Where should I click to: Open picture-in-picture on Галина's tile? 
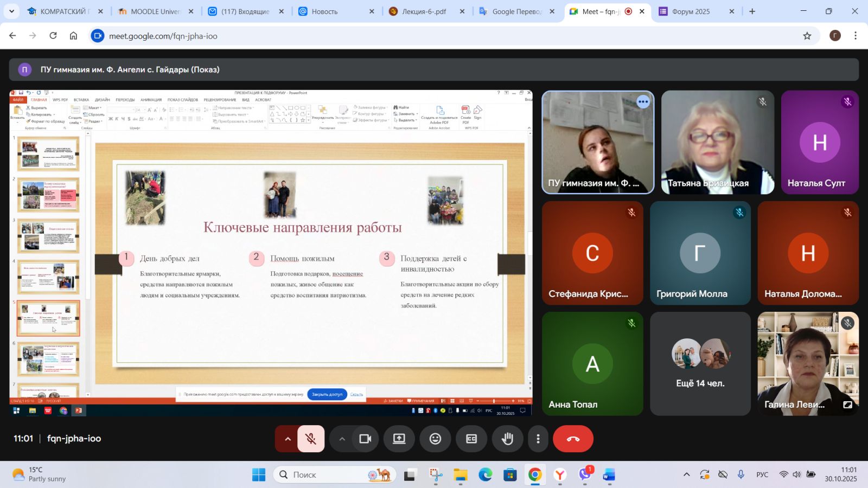click(x=847, y=404)
